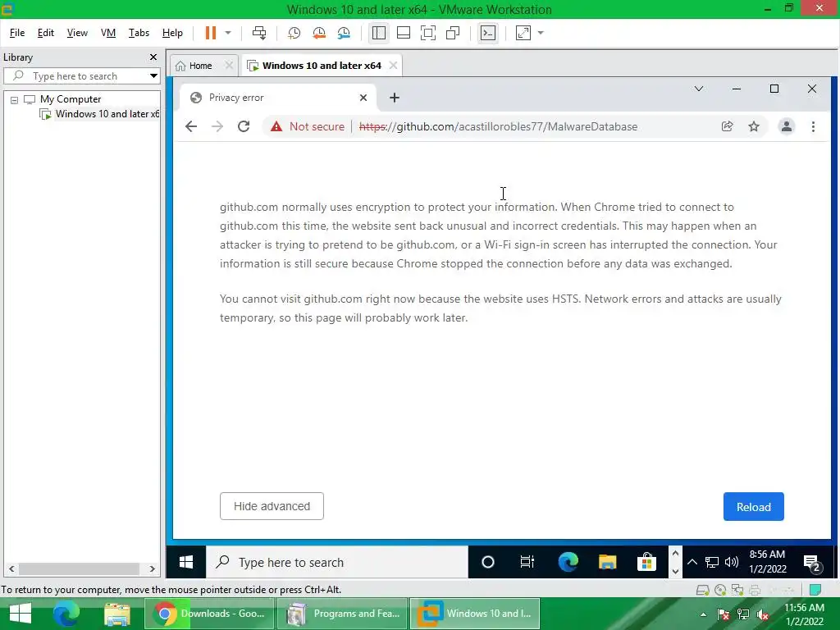Enter full screen mode icon
Screen dimensions: 840x630
[428, 33]
